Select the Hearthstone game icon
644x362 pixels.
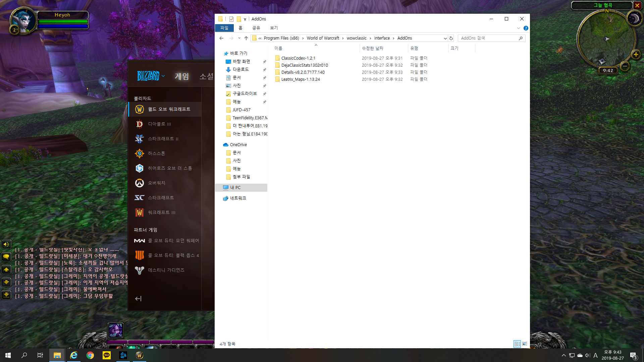pyautogui.click(x=140, y=154)
